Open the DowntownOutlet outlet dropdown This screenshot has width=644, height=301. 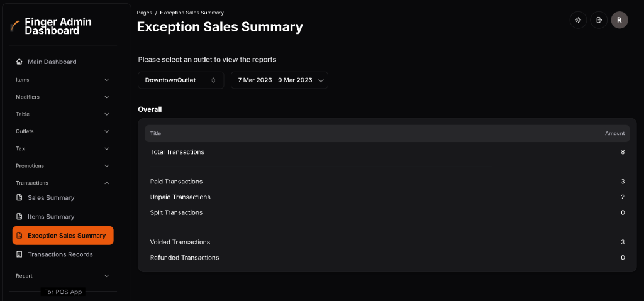[x=180, y=80]
